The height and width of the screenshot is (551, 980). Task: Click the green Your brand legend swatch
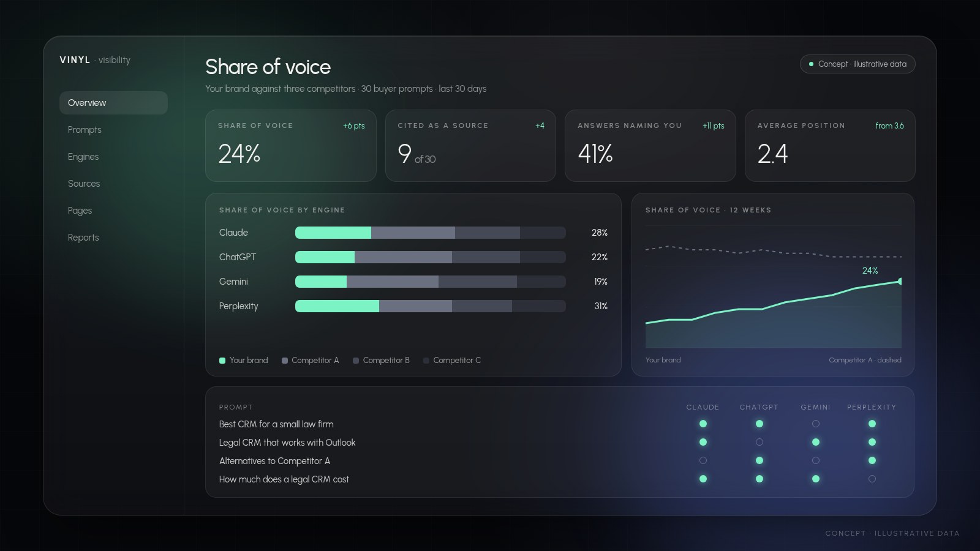pos(222,361)
